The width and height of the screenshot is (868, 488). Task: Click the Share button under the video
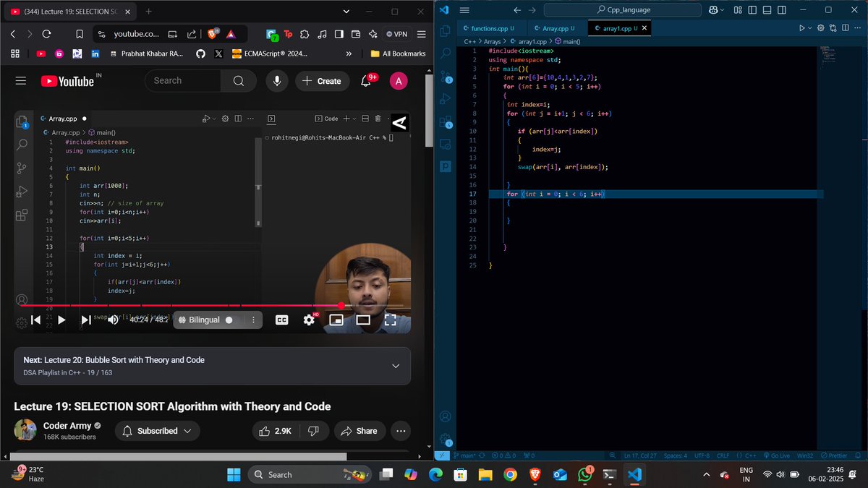[359, 431]
